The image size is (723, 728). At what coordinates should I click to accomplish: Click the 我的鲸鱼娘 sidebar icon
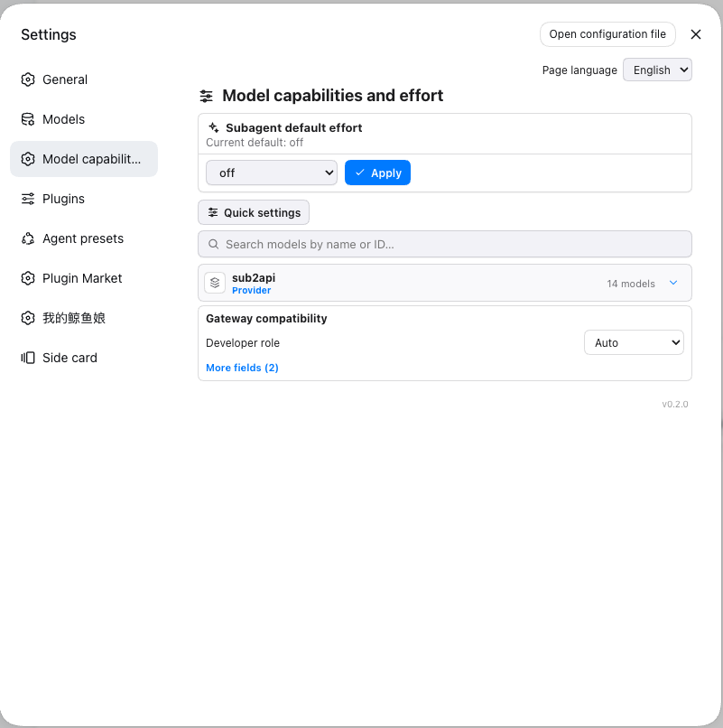click(x=28, y=318)
